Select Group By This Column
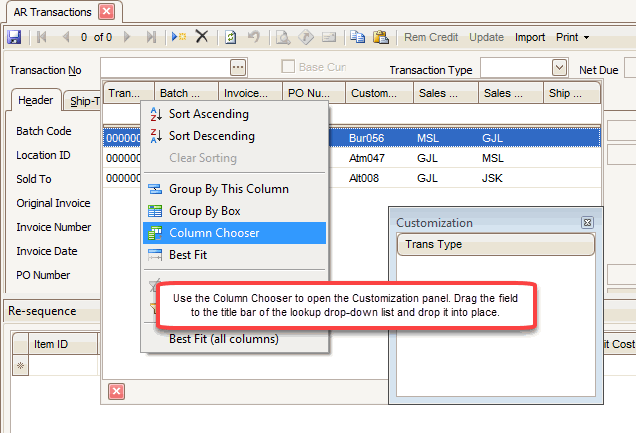 pos(229,189)
